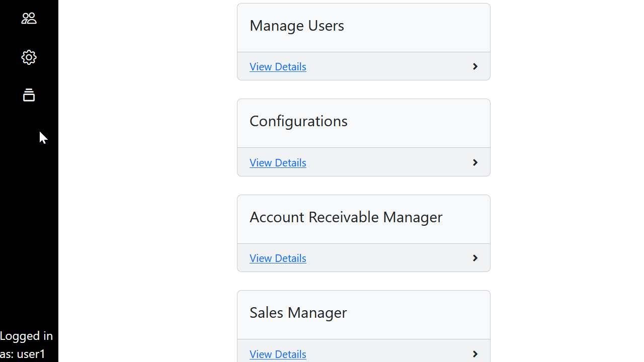Open View Details under Manage Users

coord(278,66)
